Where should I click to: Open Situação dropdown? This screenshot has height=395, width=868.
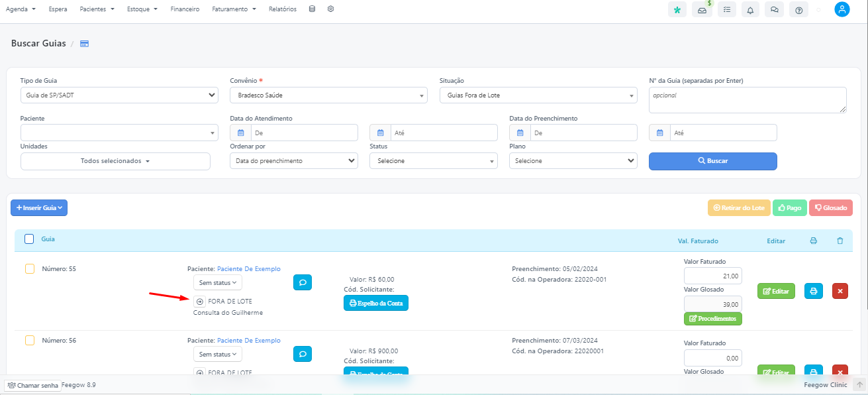(x=538, y=95)
